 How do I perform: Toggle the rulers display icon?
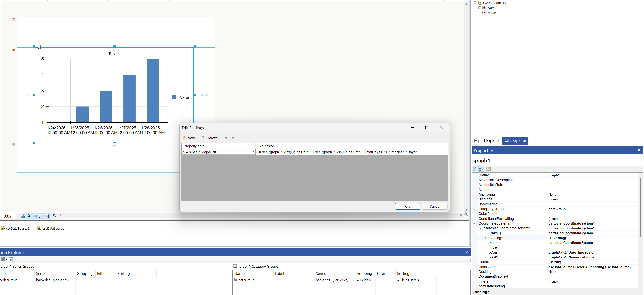[41, 216]
